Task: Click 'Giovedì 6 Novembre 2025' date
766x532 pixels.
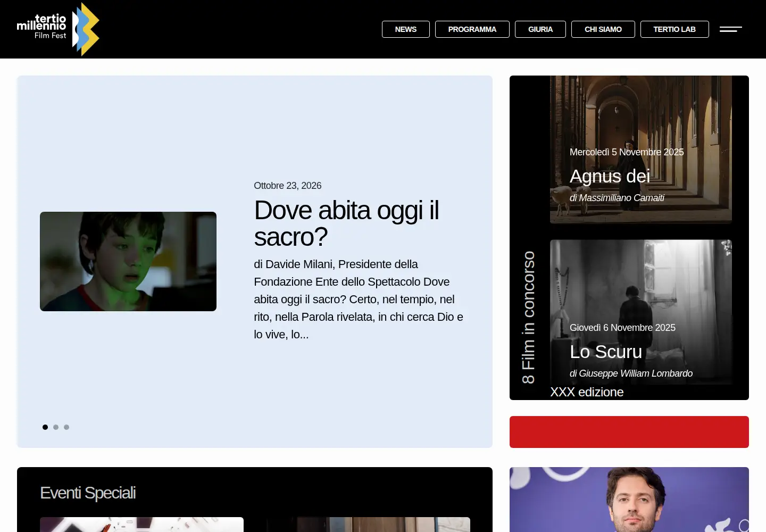Action: pos(622,328)
